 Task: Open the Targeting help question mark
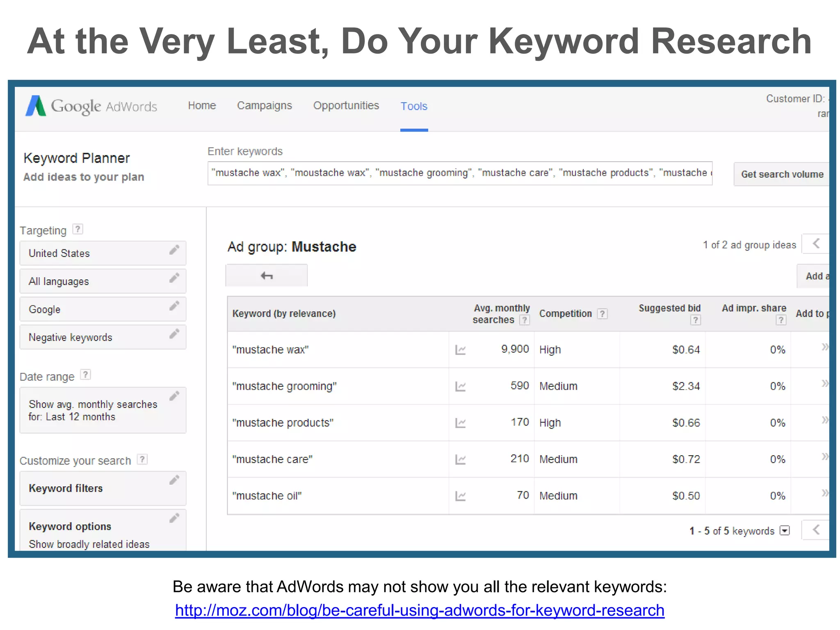pos(78,229)
